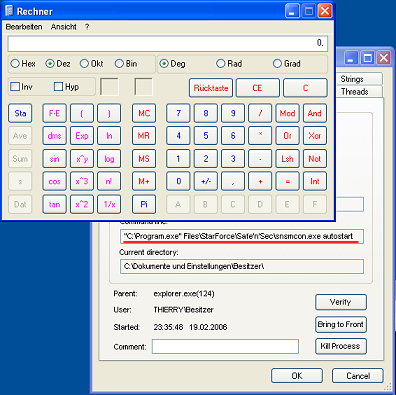Click the Exp button
This screenshot has width=396, height=395.
pos(82,136)
